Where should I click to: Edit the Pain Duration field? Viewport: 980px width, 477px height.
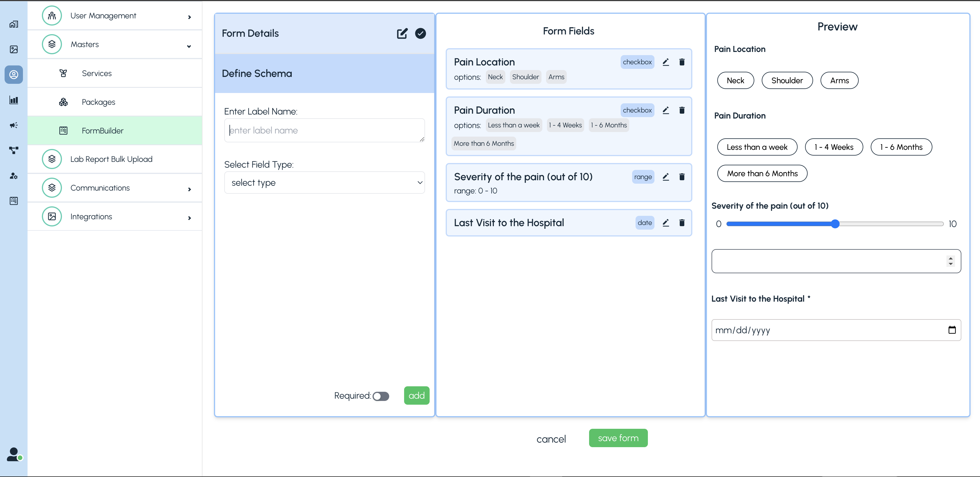pos(665,110)
